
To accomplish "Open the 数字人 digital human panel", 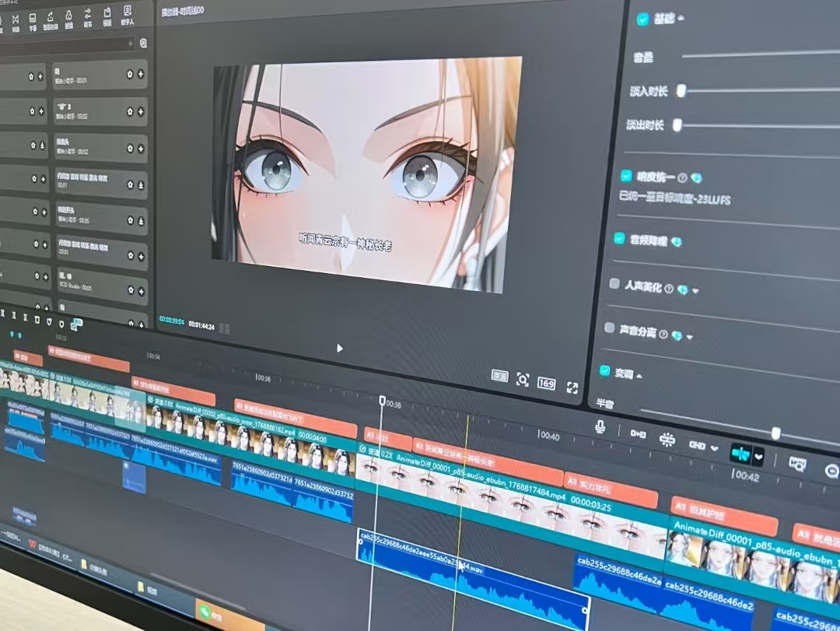I will [x=128, y=17].
